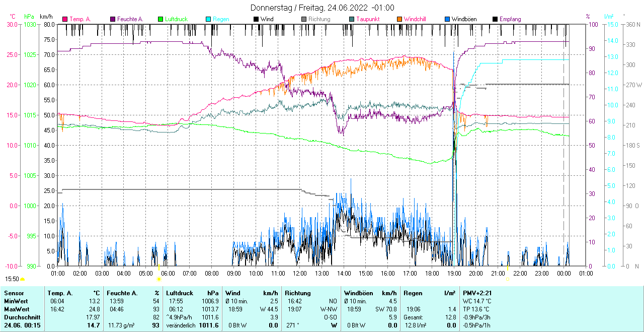Click the gray Richtung legend square
This screenshot has width=644, height=332.
(304, 19)
